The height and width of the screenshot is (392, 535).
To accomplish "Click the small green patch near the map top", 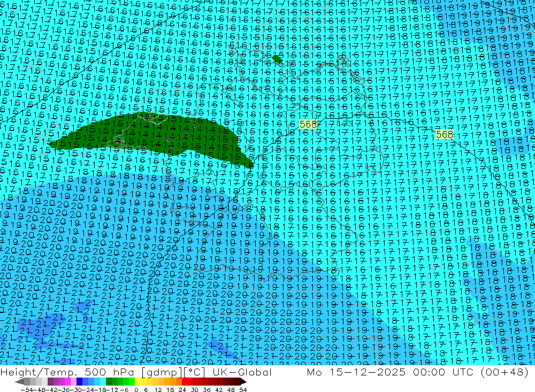I will pos(277,59).
